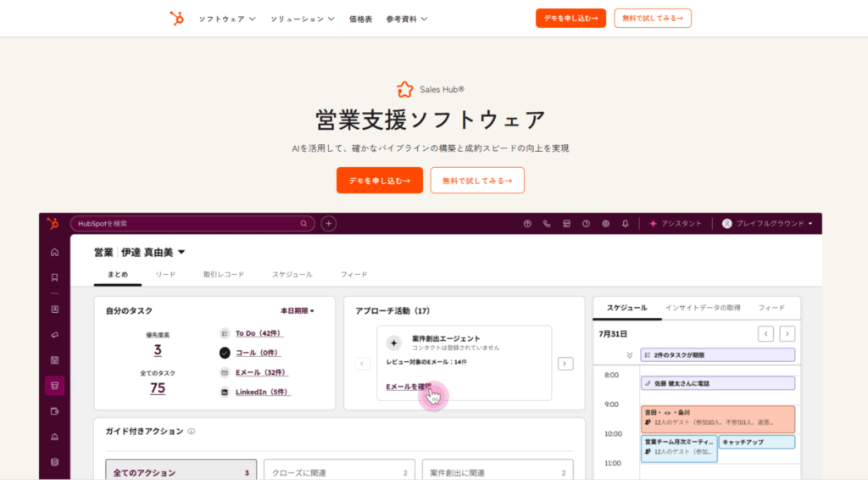This screenshot has height=480, width=868.
Task: Switch to the 取引レコード tab
Action: (224, 275)
